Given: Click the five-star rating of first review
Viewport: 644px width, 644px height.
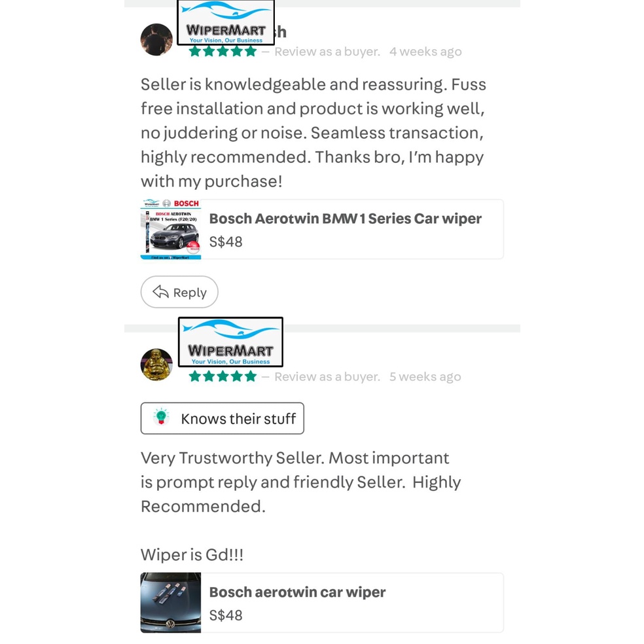Looking at the screenshot, I should pyautogui.click(x=223, y=52).
